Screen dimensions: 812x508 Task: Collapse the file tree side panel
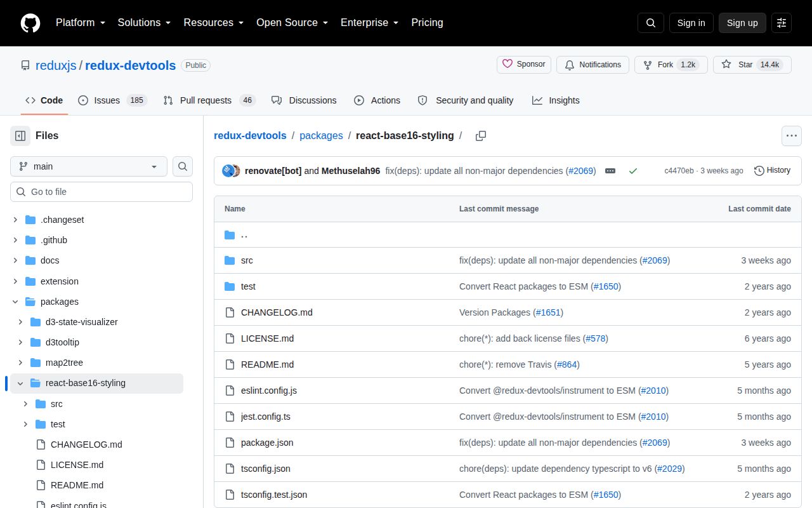click(20, 136)
